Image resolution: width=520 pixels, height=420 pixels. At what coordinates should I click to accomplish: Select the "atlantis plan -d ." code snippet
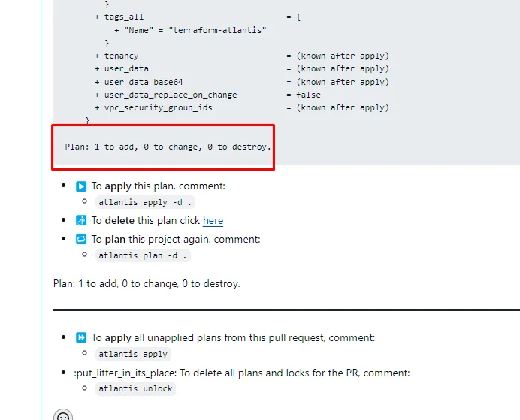(143, 255)
